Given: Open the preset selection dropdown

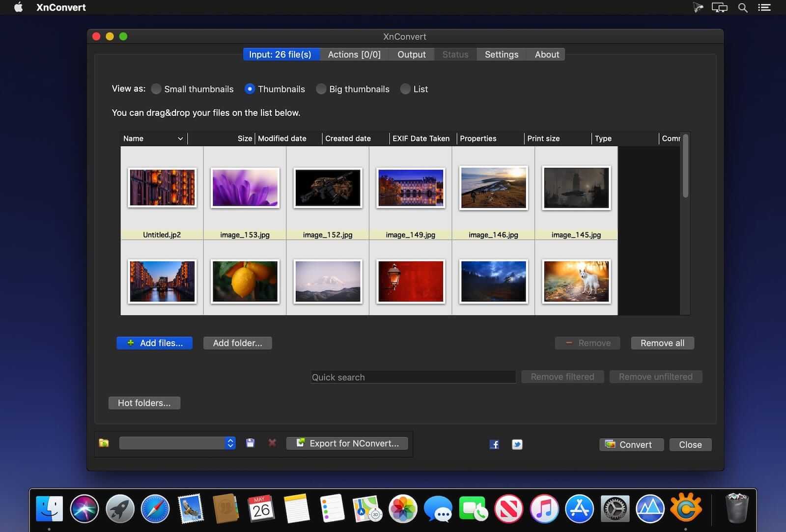Looking at the screenshot, I should [x=229, y=443].
